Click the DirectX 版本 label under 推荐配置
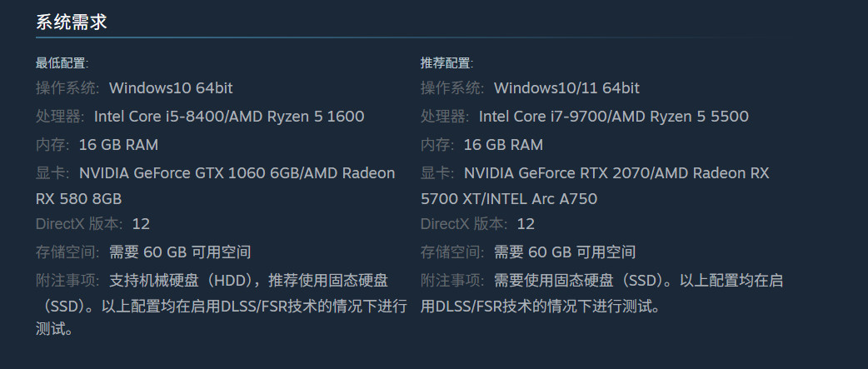 464,224
